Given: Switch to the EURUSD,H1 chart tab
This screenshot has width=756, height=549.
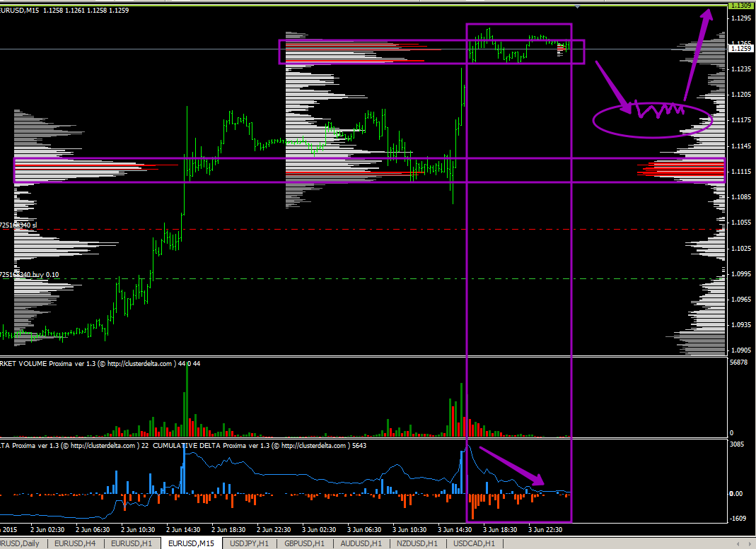Looking at the screenshot, I should pyautogui.click(x=132, y=543).
